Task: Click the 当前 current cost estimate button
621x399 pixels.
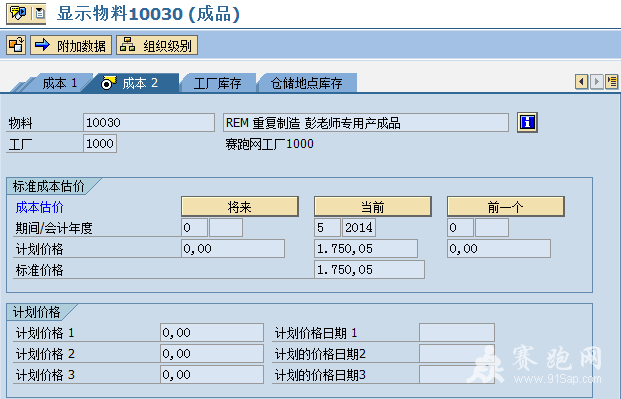Action: tap(373, 206)
